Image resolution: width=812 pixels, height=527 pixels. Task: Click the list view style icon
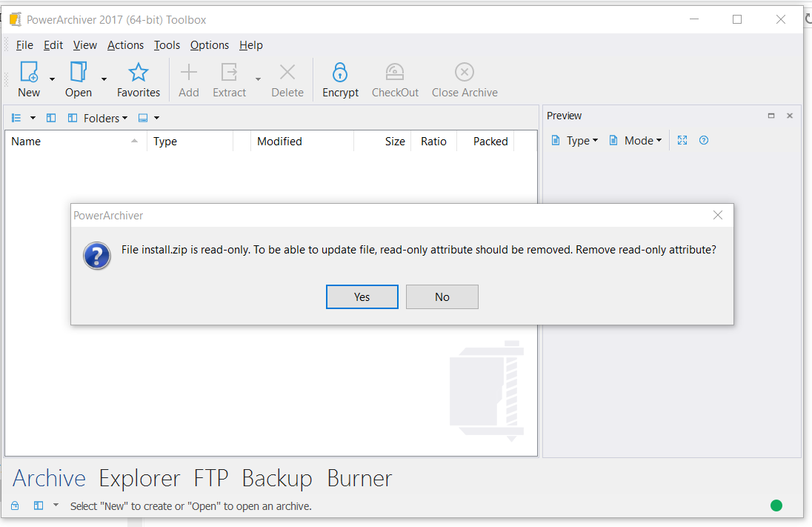click(16, 118)
